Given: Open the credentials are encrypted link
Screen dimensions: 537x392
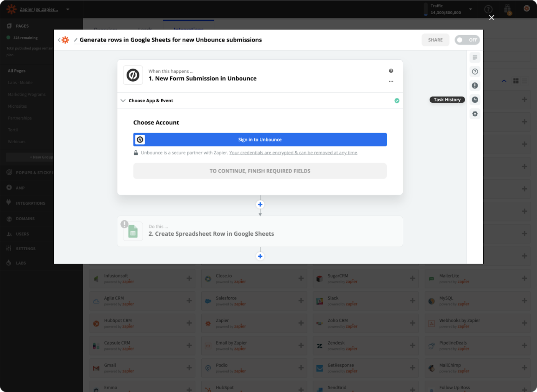Looking at the screenshot, I should [x=293, y=153].
